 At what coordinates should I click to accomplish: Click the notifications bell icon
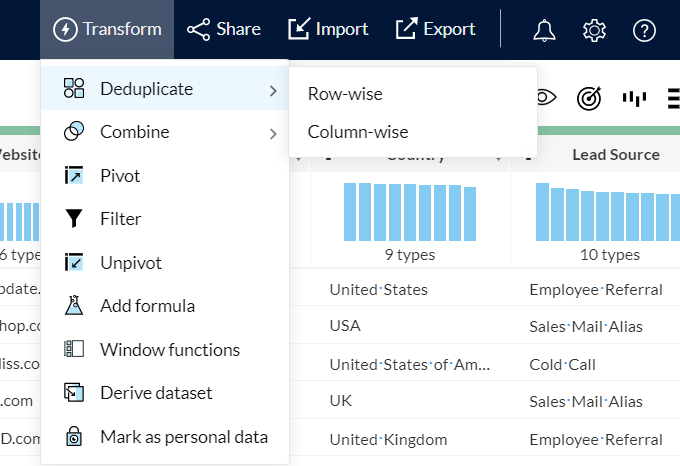(544, 30)
